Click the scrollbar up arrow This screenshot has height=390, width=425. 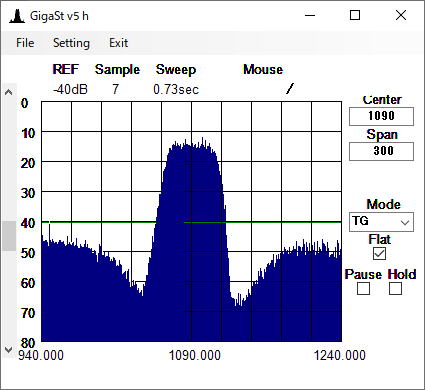[9, 92]
